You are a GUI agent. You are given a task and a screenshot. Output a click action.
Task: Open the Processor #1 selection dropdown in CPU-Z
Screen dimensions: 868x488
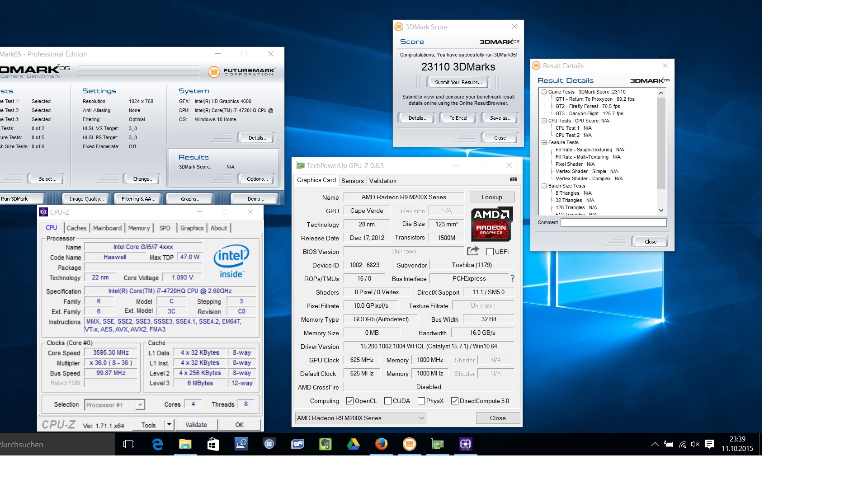114,405
